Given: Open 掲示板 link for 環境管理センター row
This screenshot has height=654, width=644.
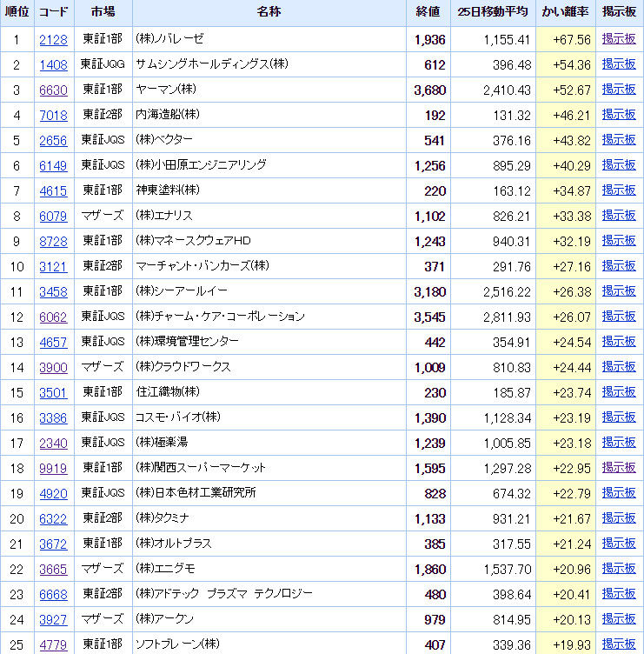Looking at the screenshot, I should click(619, 342).
